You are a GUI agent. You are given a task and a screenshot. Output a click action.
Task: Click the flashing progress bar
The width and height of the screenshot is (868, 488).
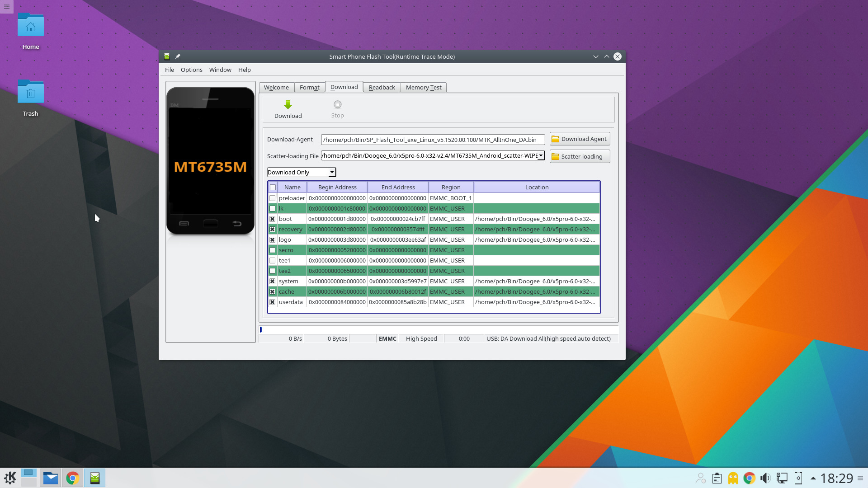point(439,329)
